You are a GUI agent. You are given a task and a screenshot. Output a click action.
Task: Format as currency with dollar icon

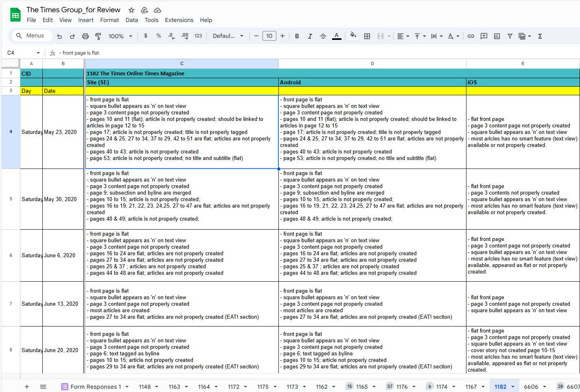coord(146,36)
